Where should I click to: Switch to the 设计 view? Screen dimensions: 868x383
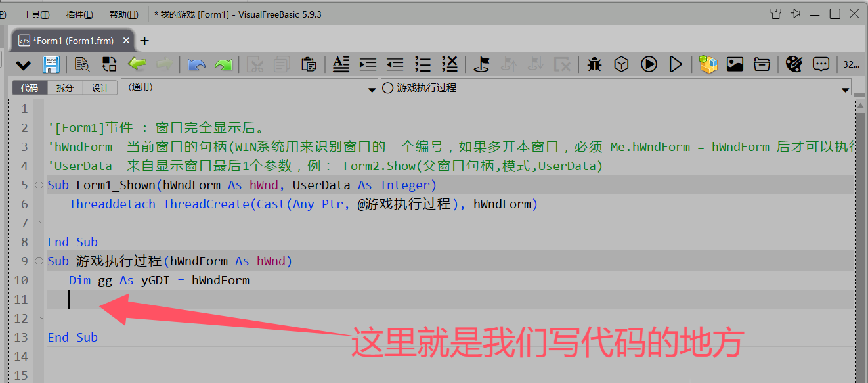click(x=100, y=88)
